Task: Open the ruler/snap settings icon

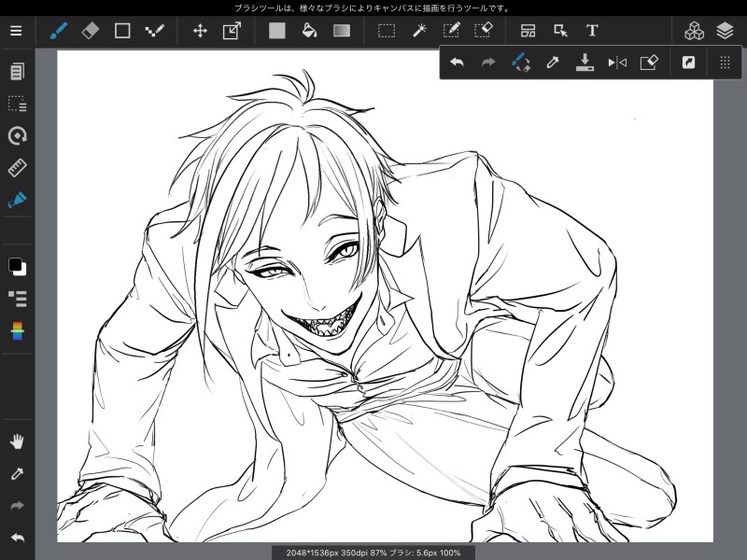Action: pyautogui.click(x=17, y=168)
